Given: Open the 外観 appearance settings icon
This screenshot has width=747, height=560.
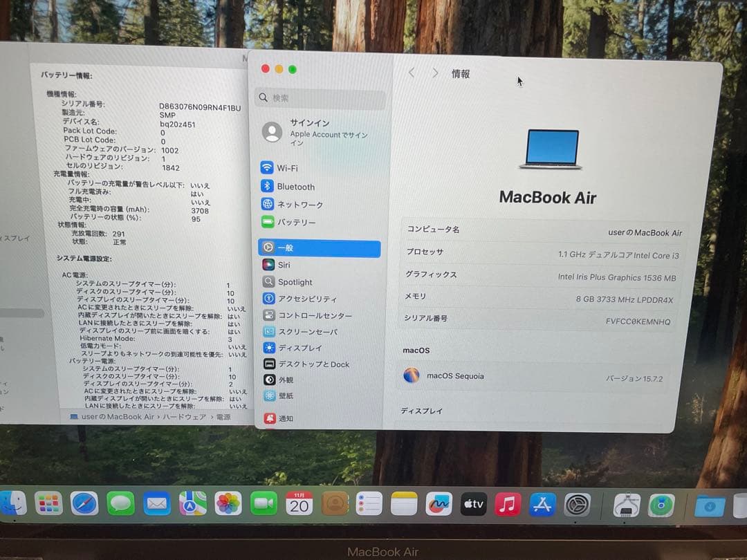Looking at the screenshot, I should pyautogui.click(x=270, y=379).
